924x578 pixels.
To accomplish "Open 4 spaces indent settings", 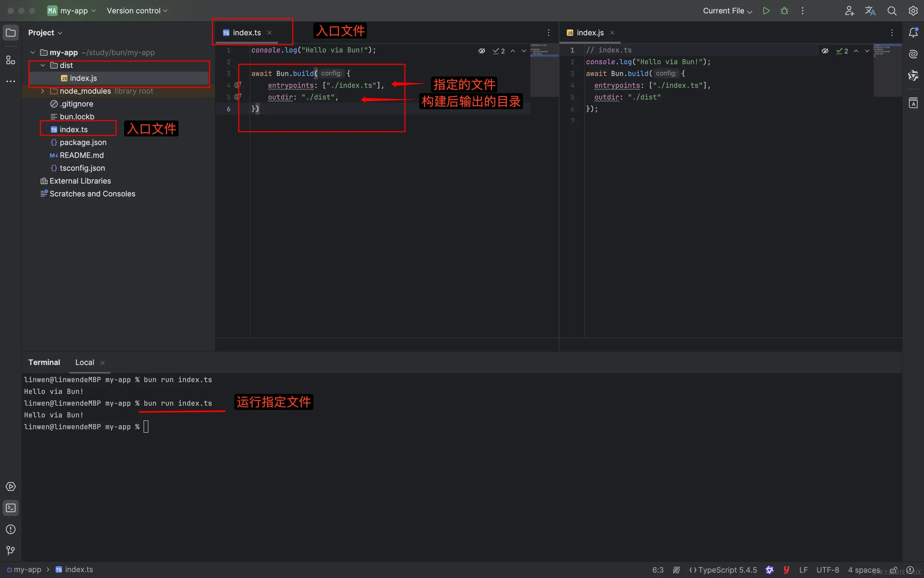I will [x=864, y=570].
